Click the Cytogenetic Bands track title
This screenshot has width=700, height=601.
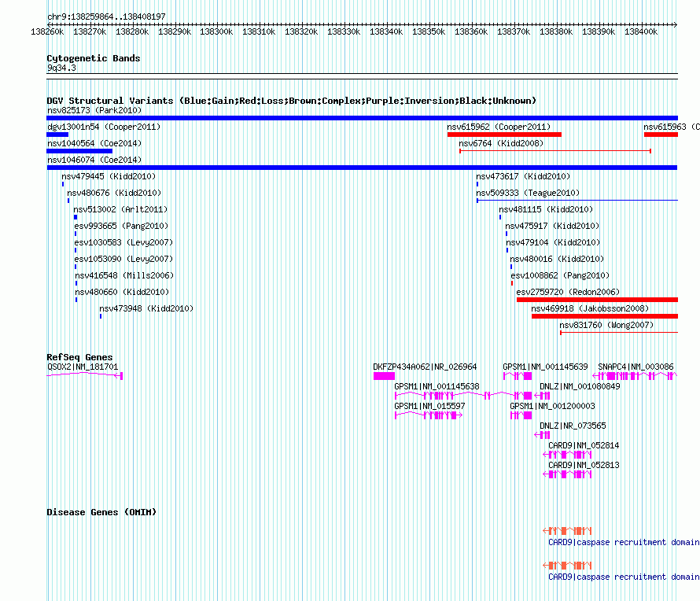click(x=94, y=58)
